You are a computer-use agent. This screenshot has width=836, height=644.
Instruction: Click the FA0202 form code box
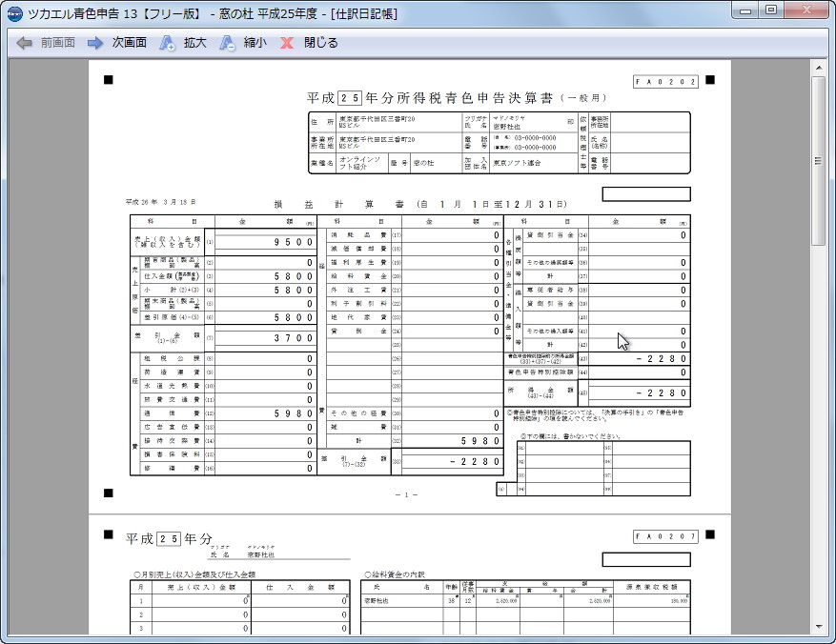[665, 82]
